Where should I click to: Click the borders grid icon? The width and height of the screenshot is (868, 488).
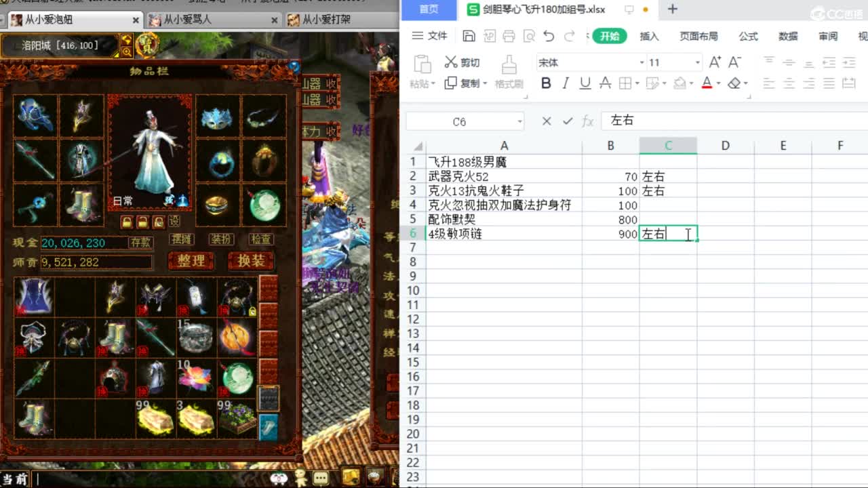pyautogui.click(x=625, y=83)
